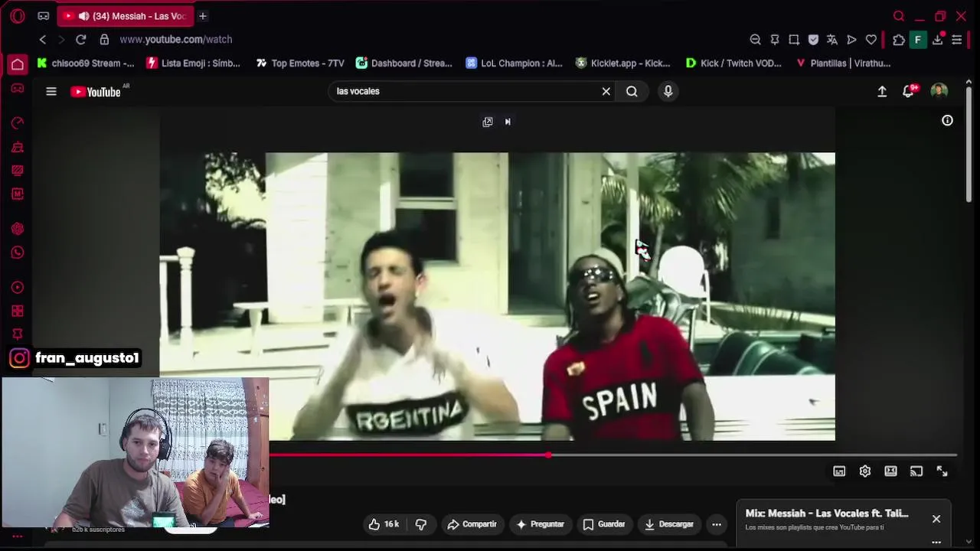The width and height of the screenshot is (980, 551).
Task: Click the pin icon in the address bar
Action: point(775,40)
